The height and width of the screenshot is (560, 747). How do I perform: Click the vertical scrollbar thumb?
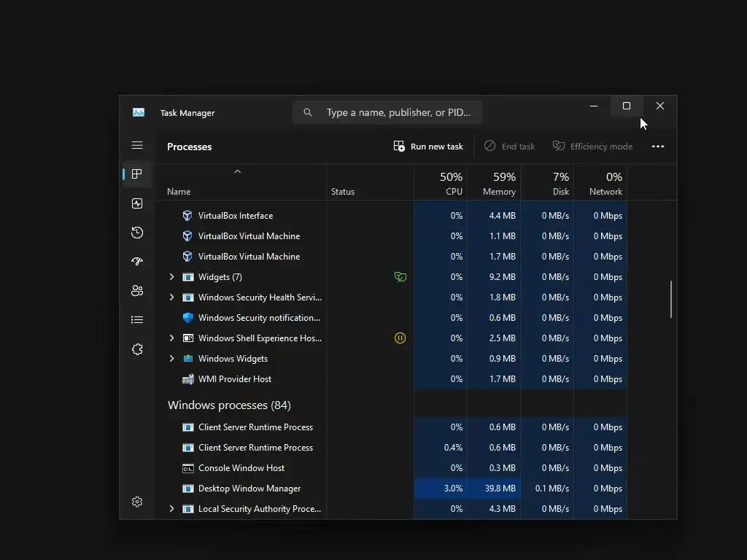(671, 299)
